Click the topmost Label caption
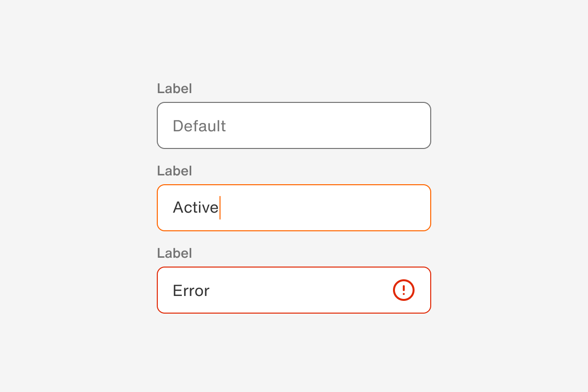This screenshot has height=392, width=588. (174, 88)
